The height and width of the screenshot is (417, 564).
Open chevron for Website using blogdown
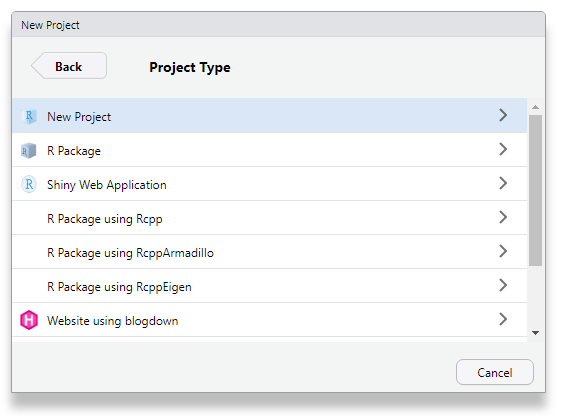(x=503, y=319)
